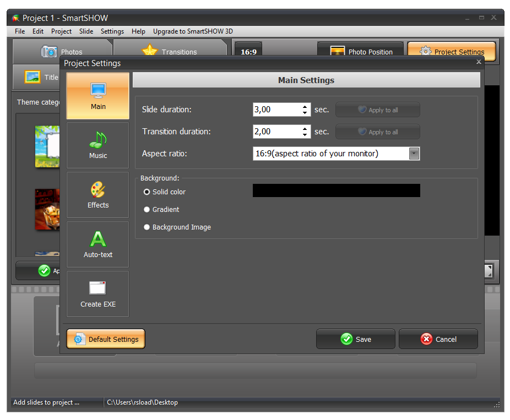Click the gear icon on Project Settings button

point(425,51)
